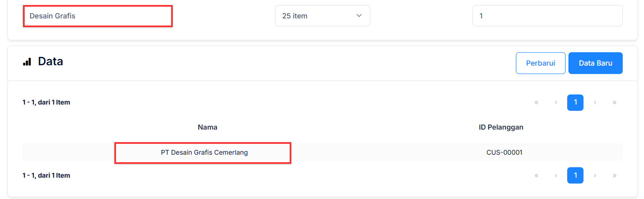Go to first page using top pagination

click(x=536, y=102)
